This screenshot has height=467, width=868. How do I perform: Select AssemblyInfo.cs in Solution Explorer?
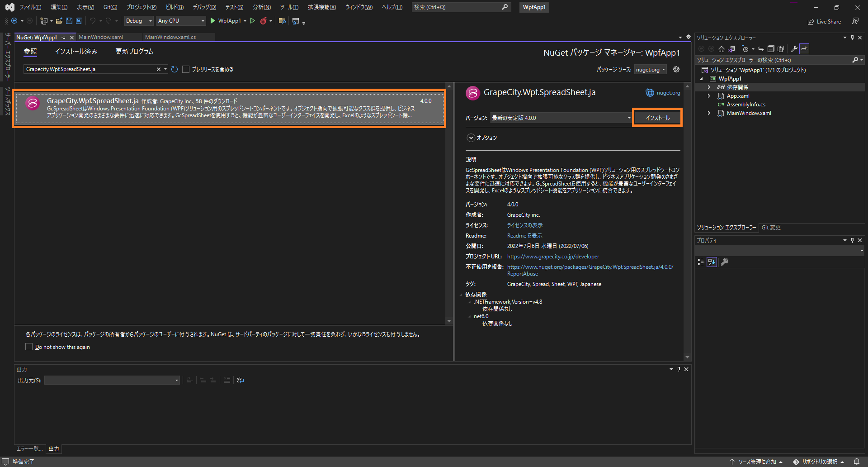pyautogui.click(x=745, y=105)
